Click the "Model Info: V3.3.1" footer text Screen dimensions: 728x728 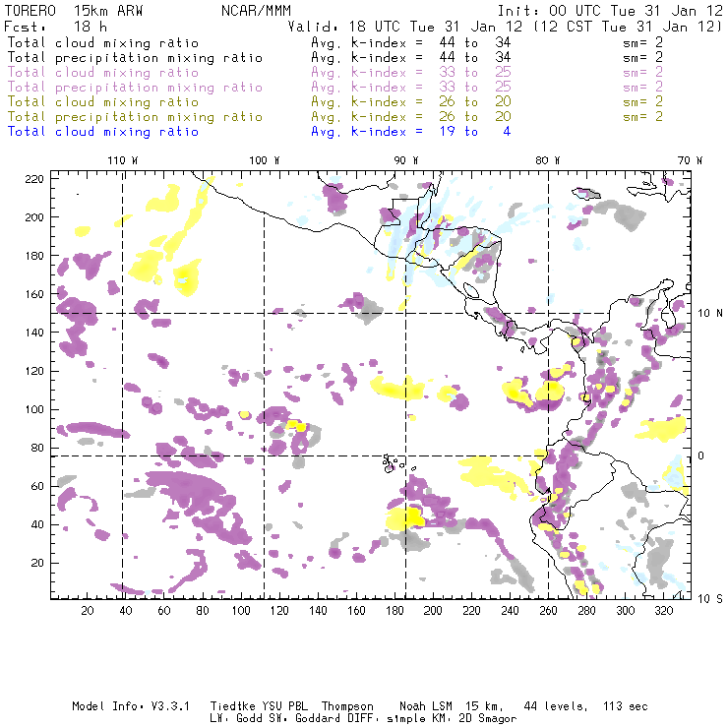(x=131, y=706)
